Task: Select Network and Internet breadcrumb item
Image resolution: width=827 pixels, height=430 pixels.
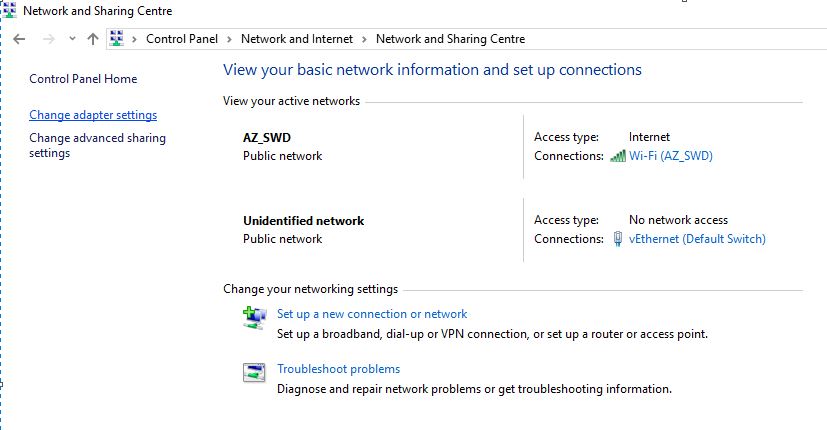Action: pos(297,39)
